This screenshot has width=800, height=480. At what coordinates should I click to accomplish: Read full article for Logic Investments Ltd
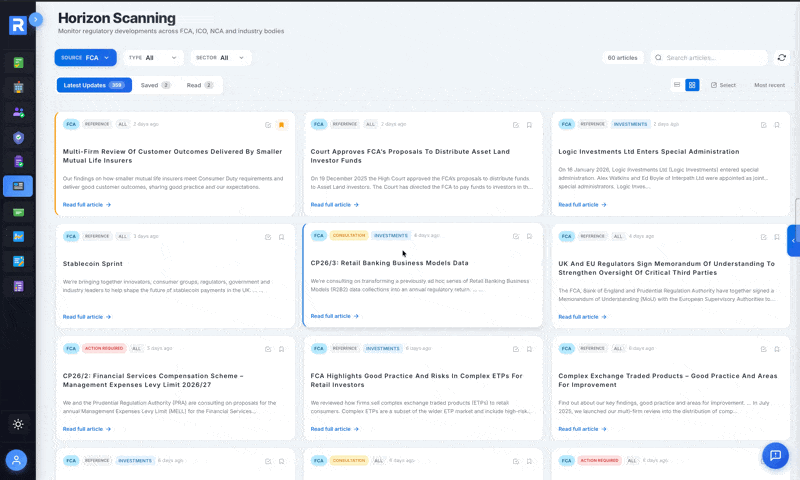[582, 205]
